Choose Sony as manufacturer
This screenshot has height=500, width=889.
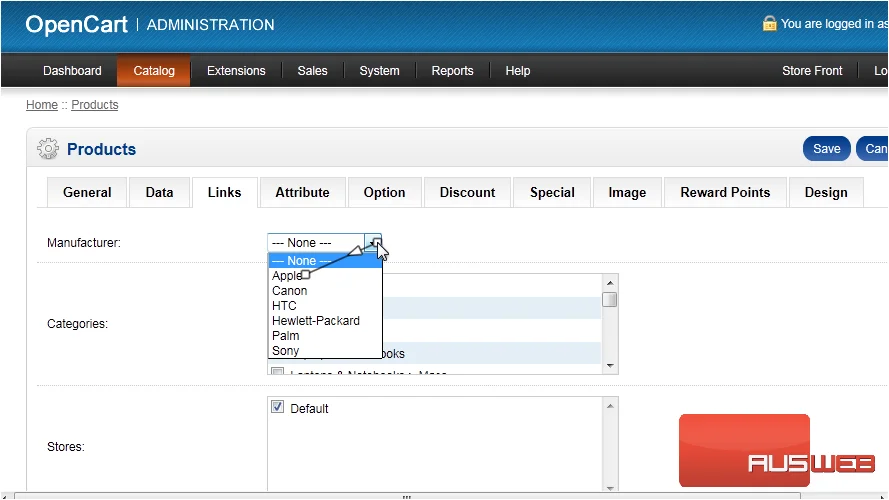click(325, 351)
